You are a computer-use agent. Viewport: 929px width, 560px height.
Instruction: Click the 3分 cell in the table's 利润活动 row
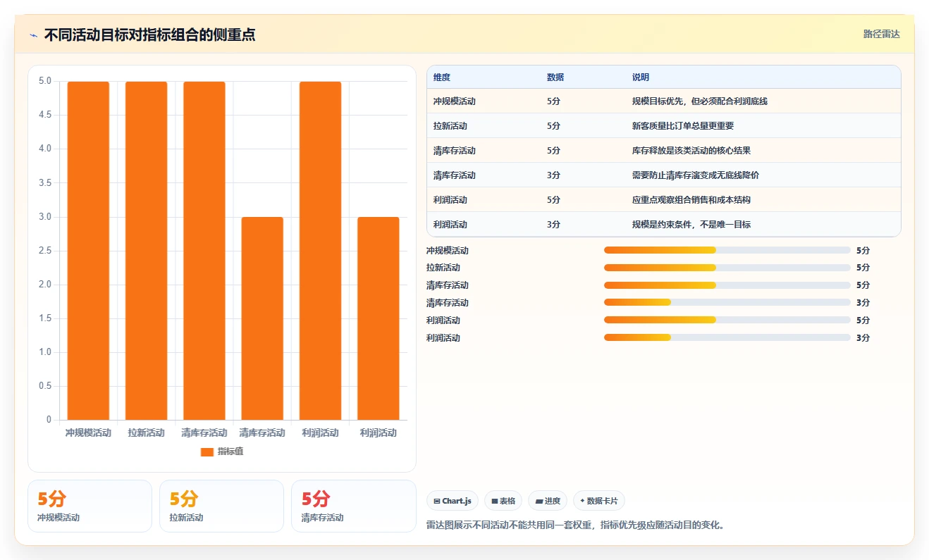553,225
